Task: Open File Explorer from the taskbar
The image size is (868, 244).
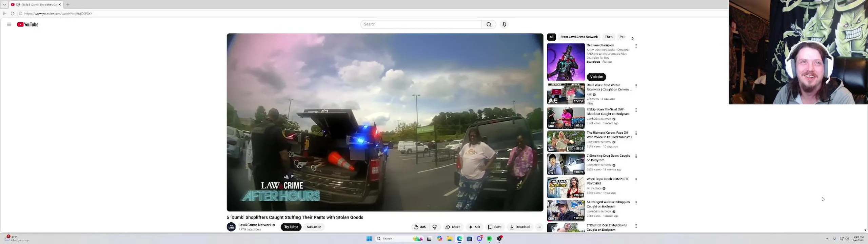Action: 449,239
